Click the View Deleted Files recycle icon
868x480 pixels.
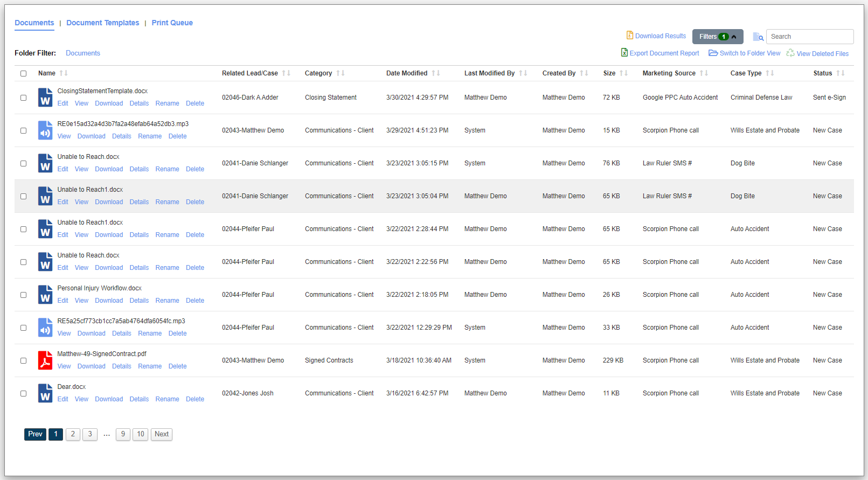pos(790,53)
